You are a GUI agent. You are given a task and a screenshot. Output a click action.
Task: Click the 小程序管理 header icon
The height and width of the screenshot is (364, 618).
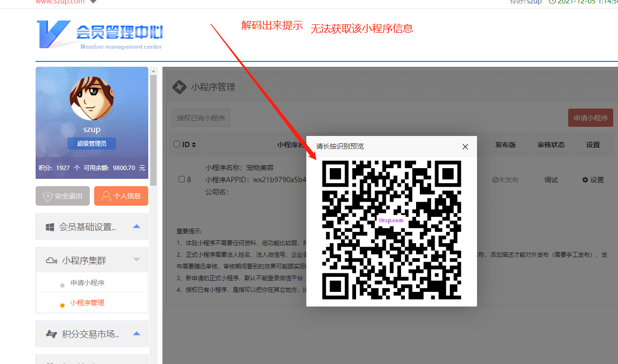coord(179,87)
